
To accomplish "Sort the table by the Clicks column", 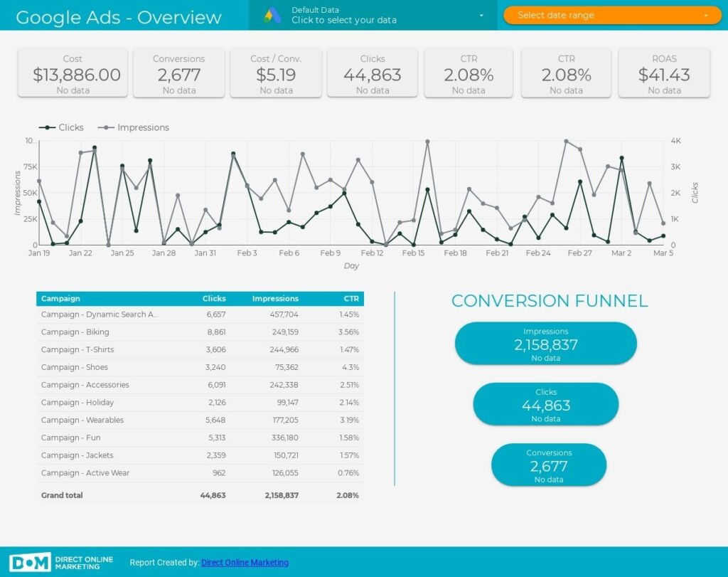I will click(x=214, y=299).
